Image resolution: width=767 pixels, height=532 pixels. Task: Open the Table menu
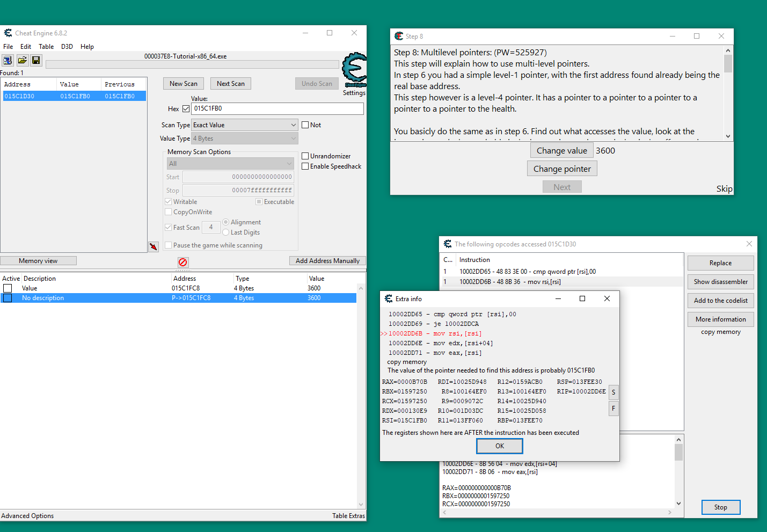point(46,47)
